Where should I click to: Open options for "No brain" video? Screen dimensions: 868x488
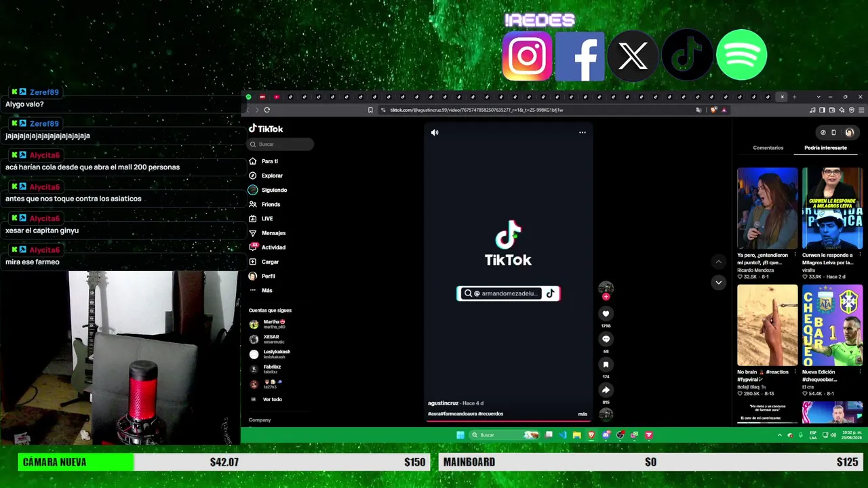[795, 372]
